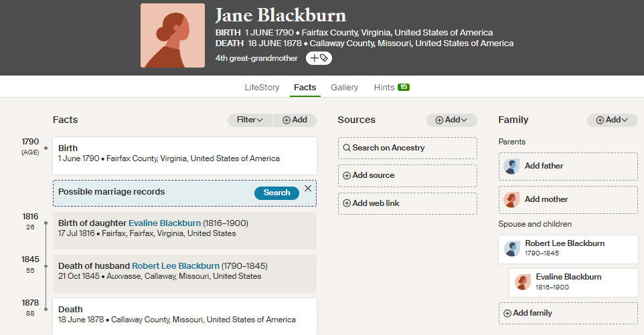
Task: Click Jane Blackburn's profile portrait
Action: pos(173,35)
